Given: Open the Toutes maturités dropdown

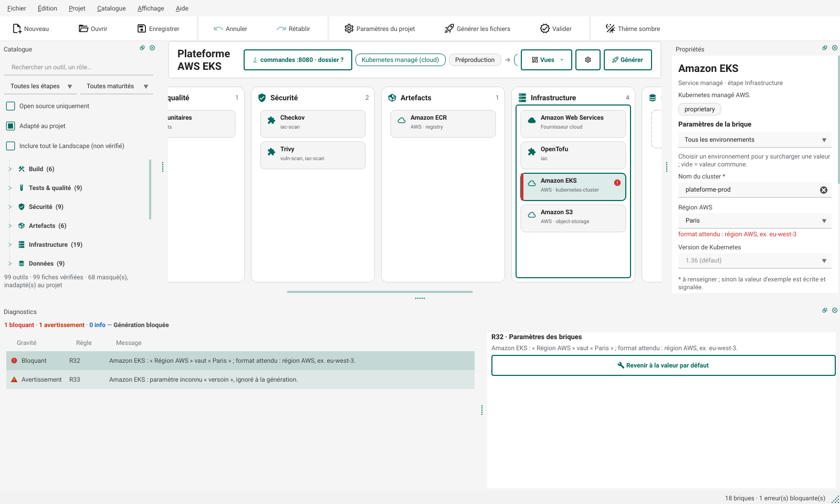Looking at the screenshot, I should coord(117,86).
